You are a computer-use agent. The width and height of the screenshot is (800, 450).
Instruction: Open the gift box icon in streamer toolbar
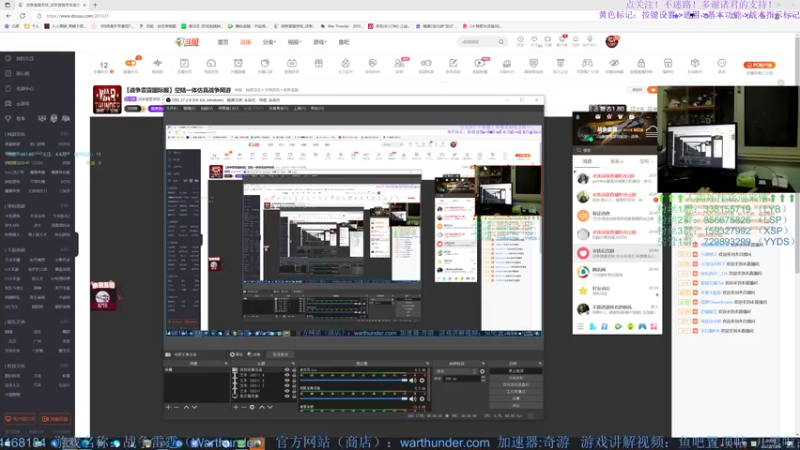click(x=318, y=63)
